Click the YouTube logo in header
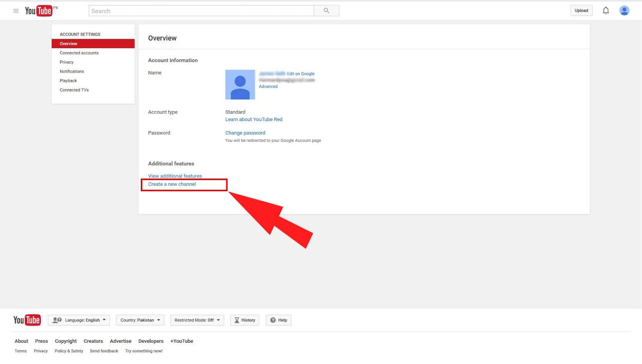 click(x=39, y=11)
